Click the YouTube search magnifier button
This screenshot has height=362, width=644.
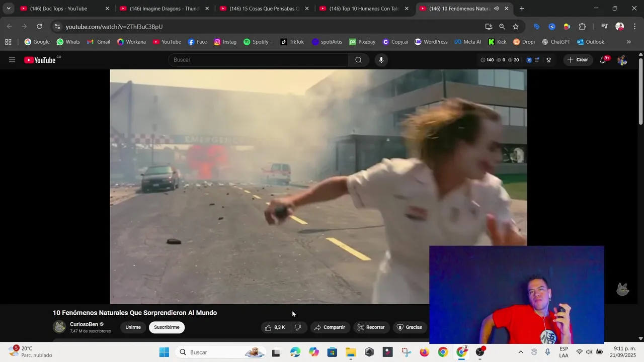coord(358,60)
